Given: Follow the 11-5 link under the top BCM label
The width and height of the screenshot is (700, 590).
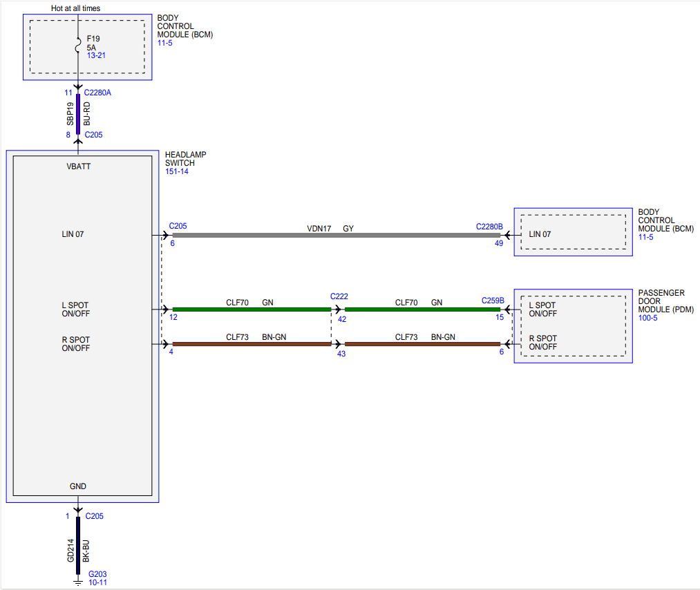Looking at the screenshot, I should tap(164, 43).
